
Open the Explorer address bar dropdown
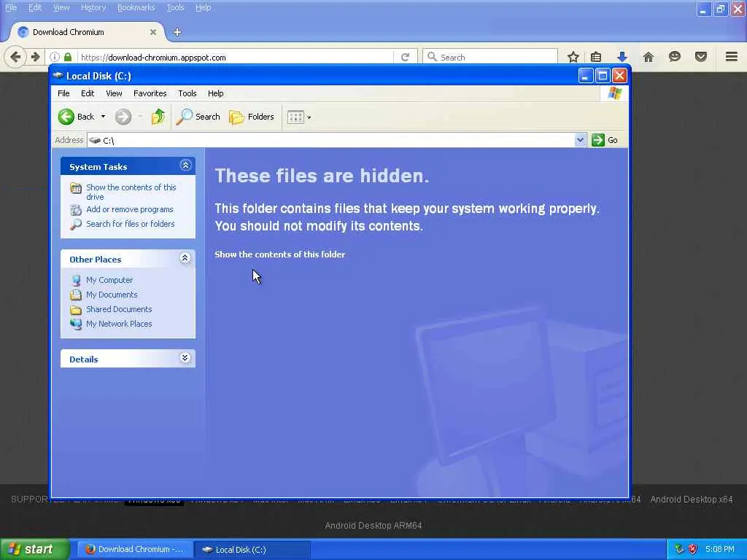[580, 140]
